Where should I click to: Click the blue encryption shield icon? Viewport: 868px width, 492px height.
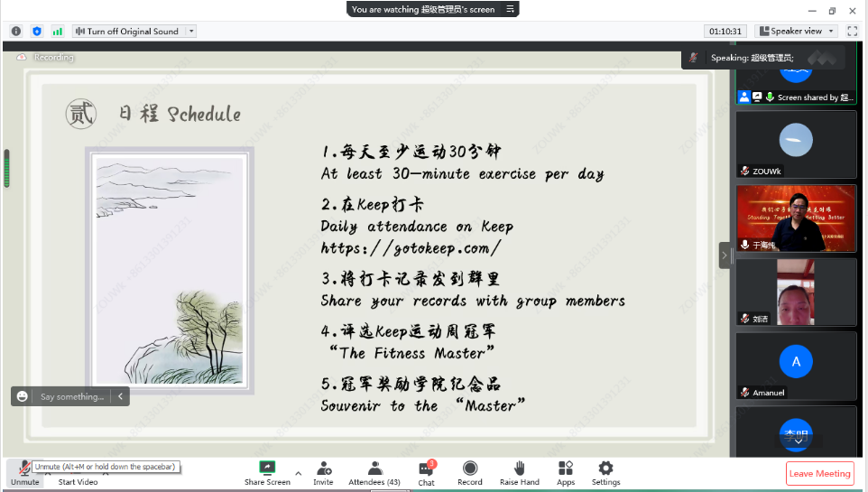(37, 32)
